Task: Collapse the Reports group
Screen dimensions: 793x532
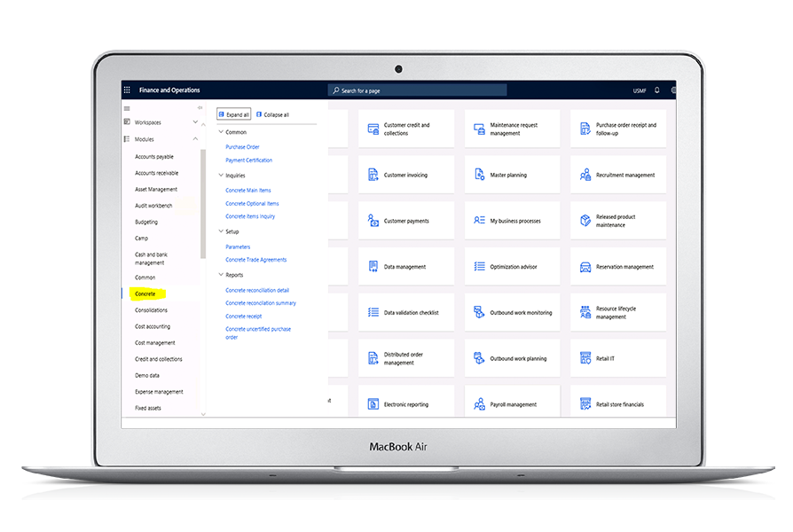Action: point(220,275)
